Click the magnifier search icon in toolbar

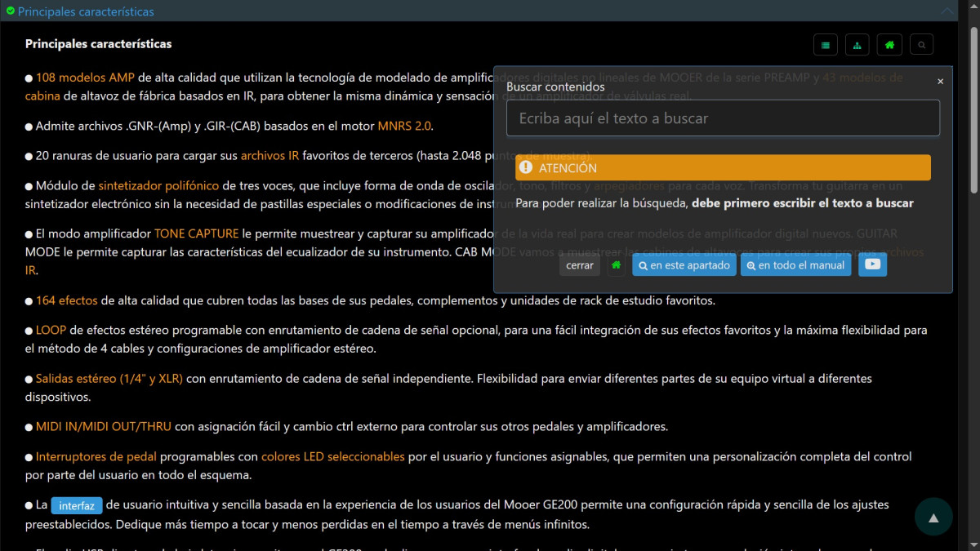[x=921, y=45]
